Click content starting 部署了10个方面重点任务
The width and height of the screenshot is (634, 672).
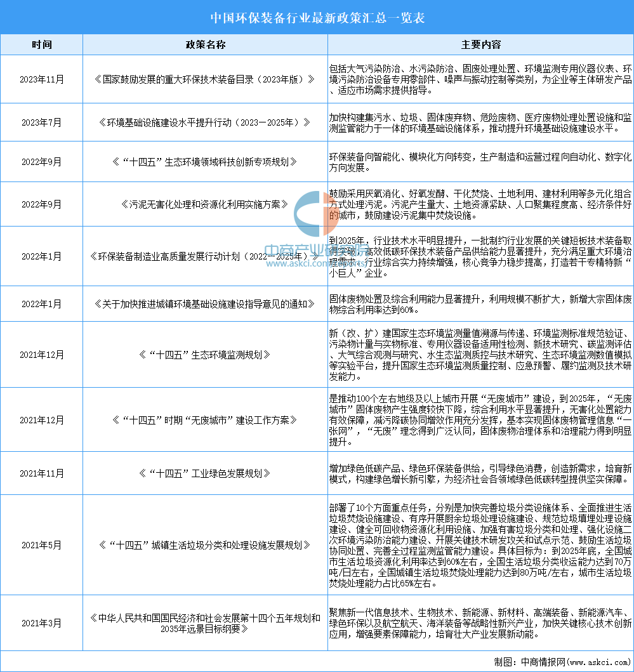click(x=480, y=545)
